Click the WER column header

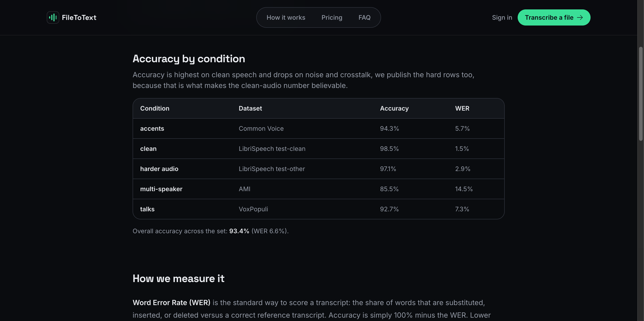tap(462, 108)
